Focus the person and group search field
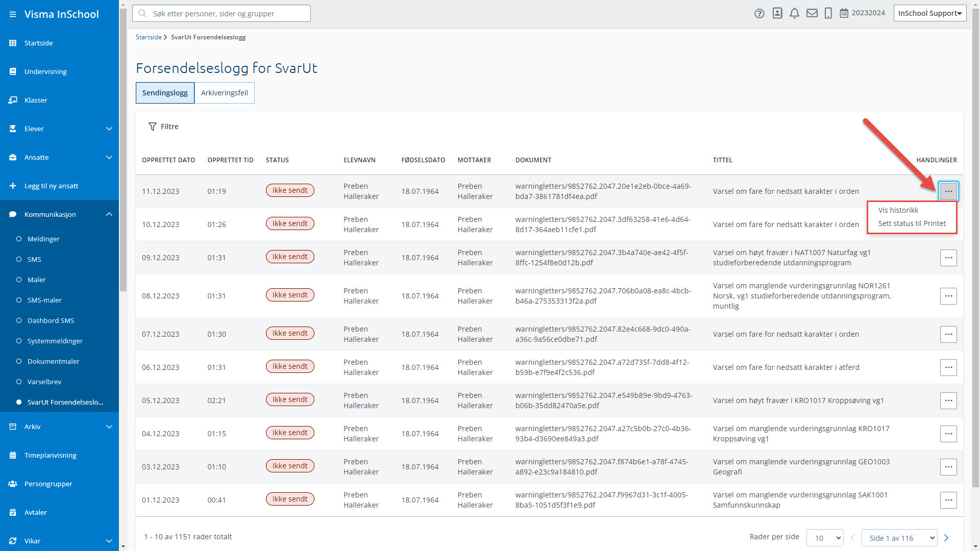 [x=222, y=13]
